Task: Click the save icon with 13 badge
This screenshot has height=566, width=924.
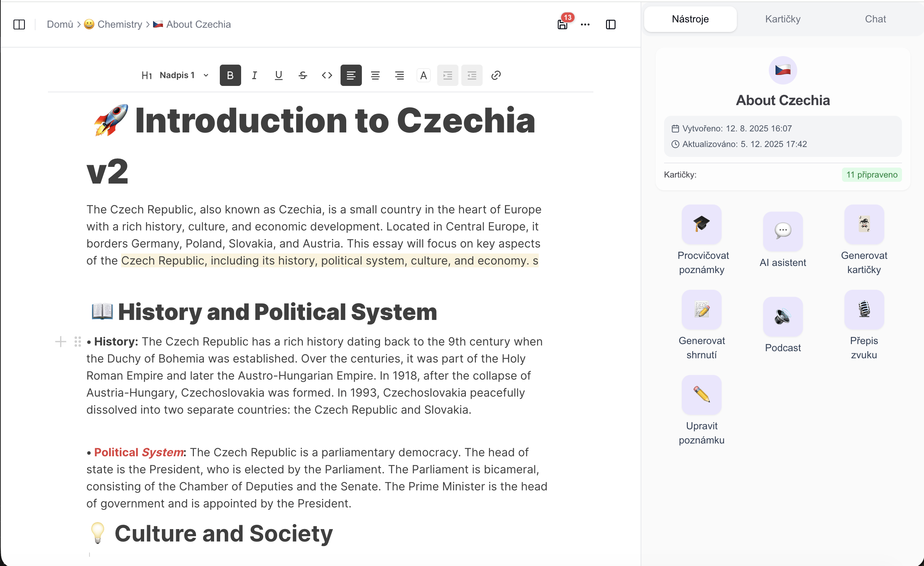Action: pyautogui.click(x=562, y=25)
